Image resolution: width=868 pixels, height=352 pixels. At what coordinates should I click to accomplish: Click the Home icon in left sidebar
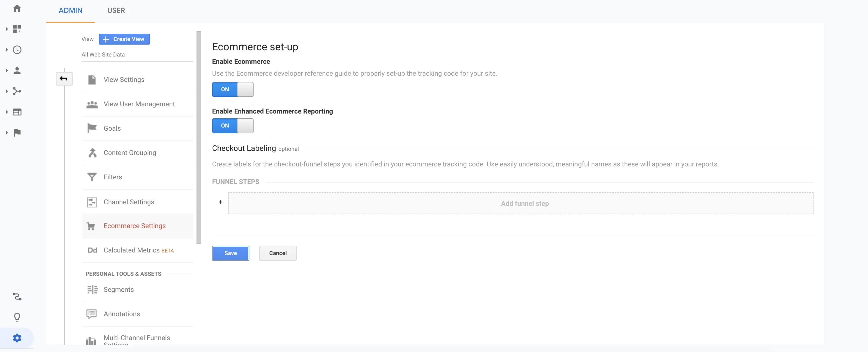point(17,8)
